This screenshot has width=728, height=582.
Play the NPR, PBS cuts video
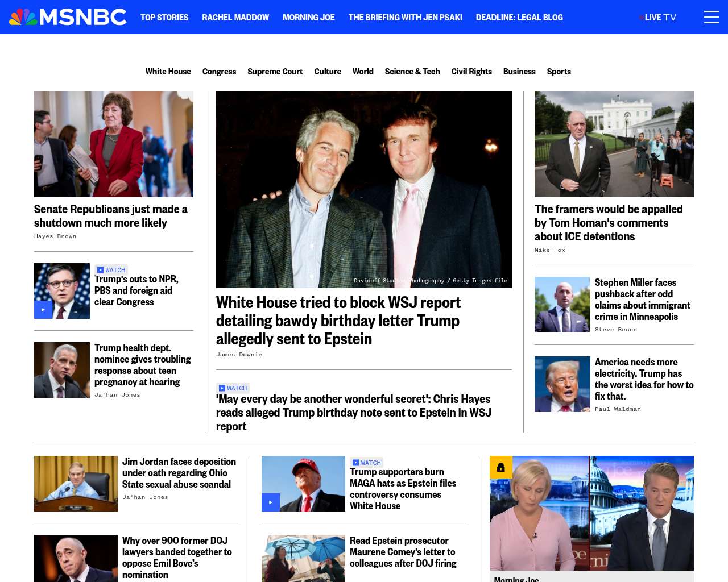(x=43, y=310)
